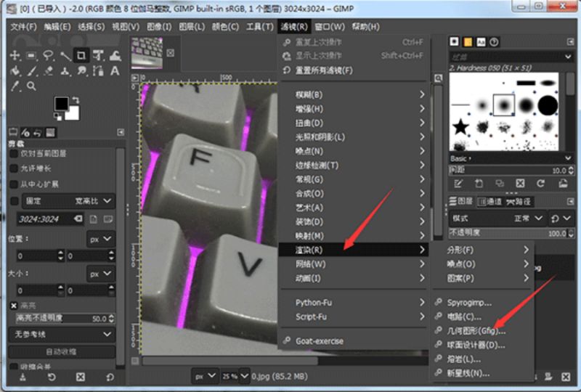This screenshot has width=581, height=392.
Task: Click the image tab thumbnail
Action: (147, 52)
